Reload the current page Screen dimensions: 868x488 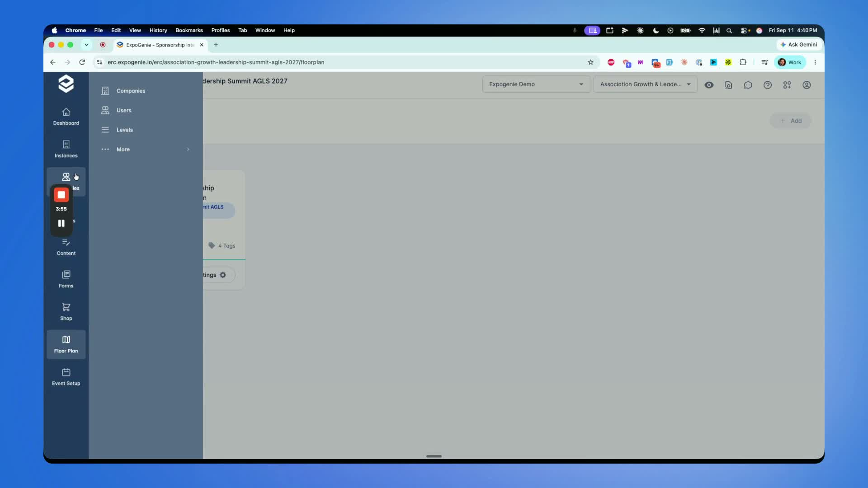[x=82, y=62]
